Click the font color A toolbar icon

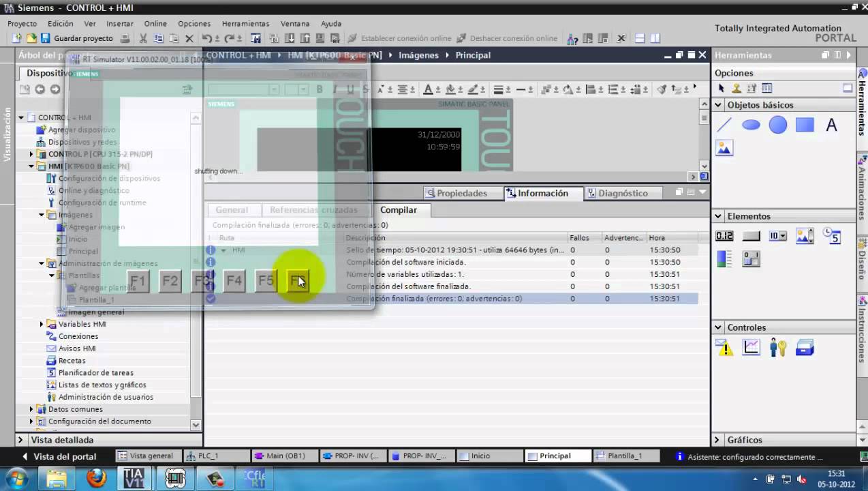click(x=428, y=89)
